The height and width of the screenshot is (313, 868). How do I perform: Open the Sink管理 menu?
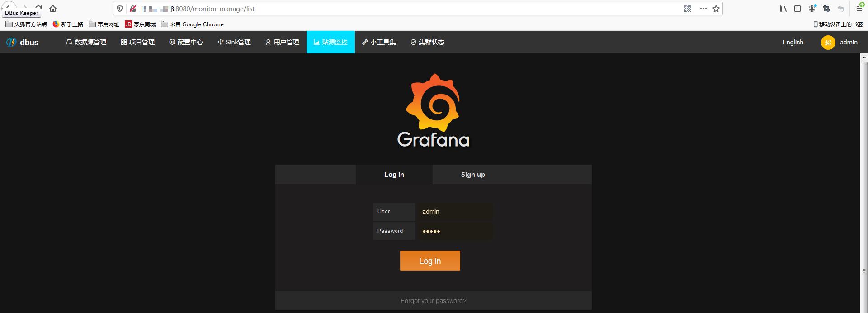click(x=234, y=42)
